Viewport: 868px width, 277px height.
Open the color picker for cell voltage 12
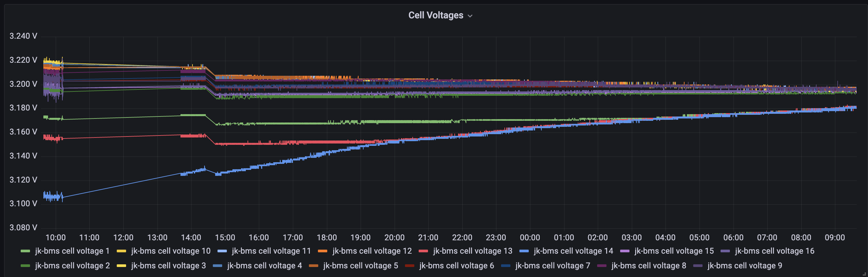point(323,251)
